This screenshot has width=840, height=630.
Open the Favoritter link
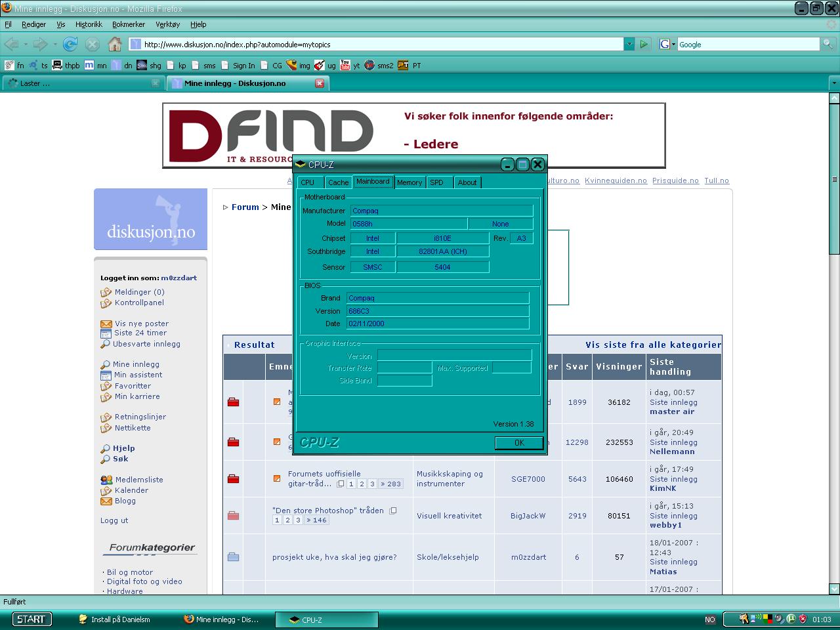133,386
